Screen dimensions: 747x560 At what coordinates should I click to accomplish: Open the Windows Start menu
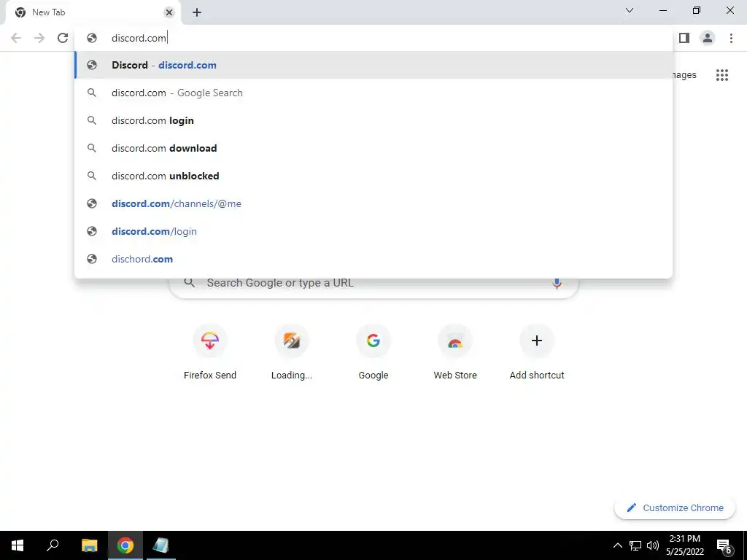[18, 545]
